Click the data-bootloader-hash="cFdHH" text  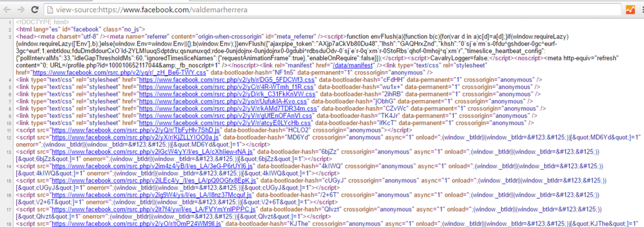click(359, 79)
